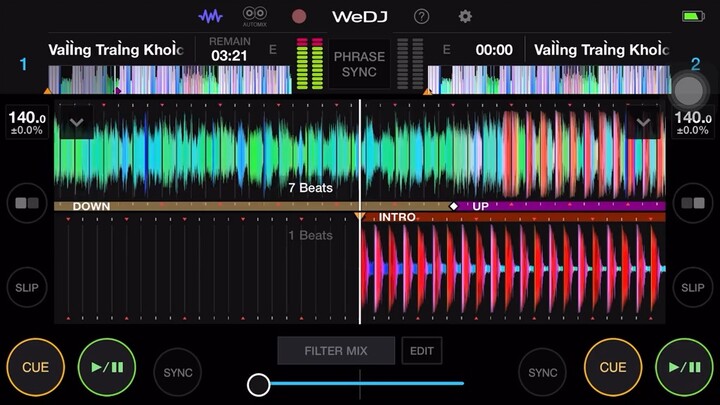Toggle the Automix icon

[x=254, y=17]
